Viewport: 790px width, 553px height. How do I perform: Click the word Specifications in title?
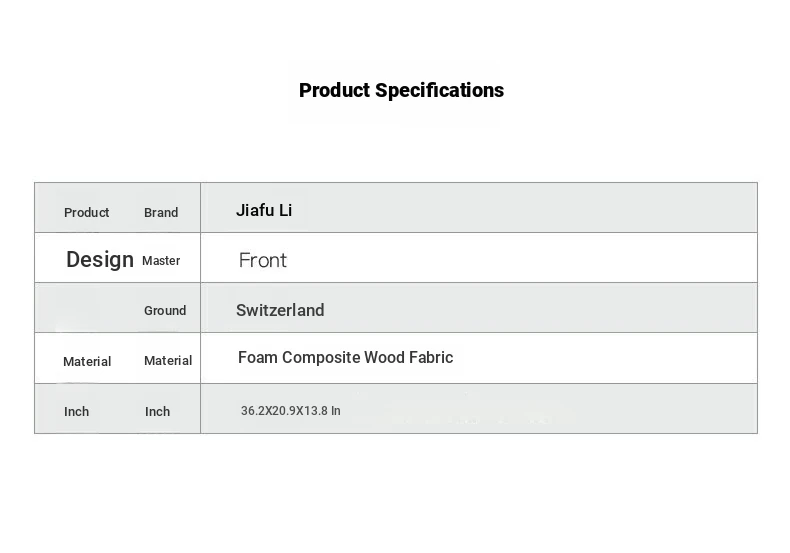pyautogui.click(x=439, y=91)
